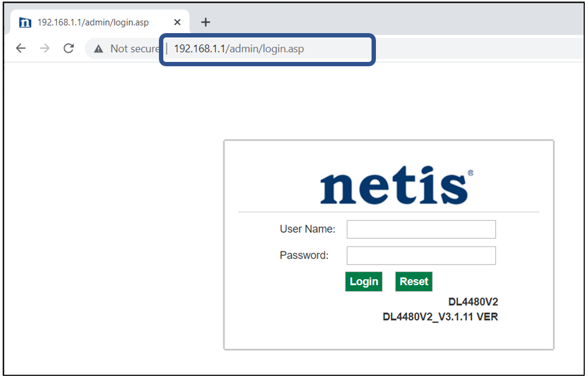
Task: Click the User Name: label
Action: (x=308, y=229)
